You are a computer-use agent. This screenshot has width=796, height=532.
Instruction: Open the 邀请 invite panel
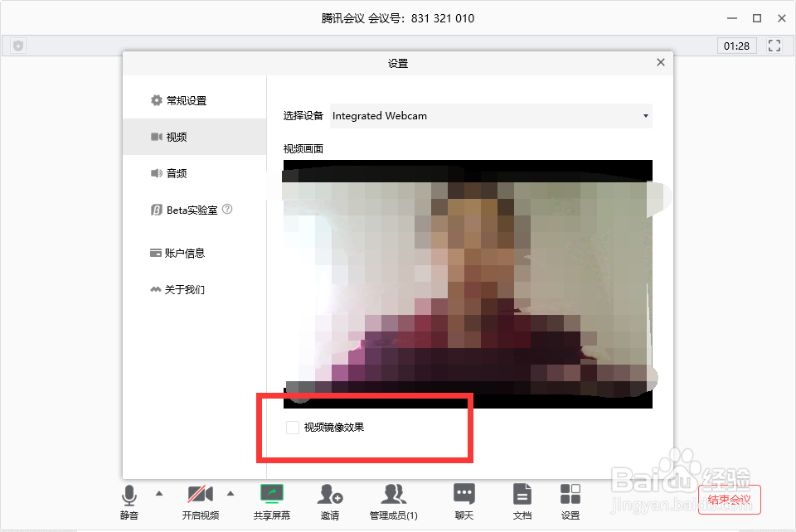pos(329,495)
